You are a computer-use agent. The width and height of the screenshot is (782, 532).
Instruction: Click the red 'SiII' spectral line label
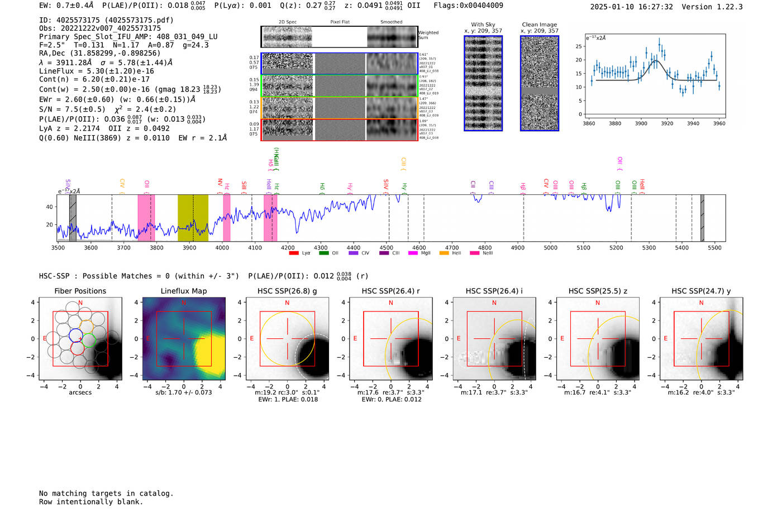click(x=244, y=186)
